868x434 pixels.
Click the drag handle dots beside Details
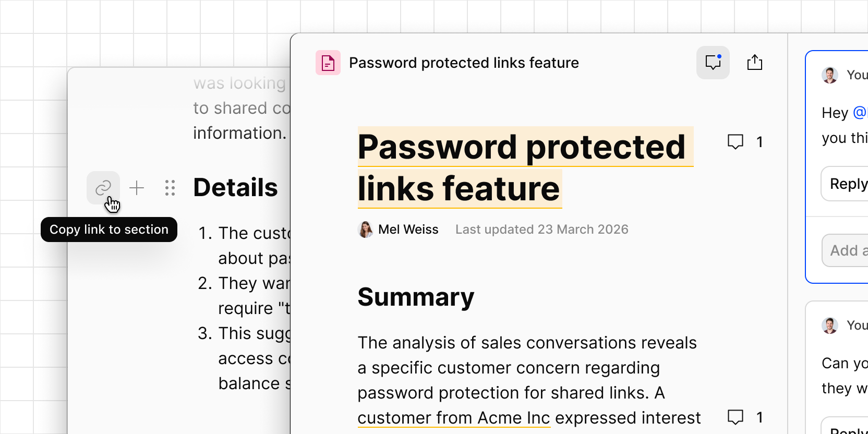pyautogui.click(x=170, y=188)
